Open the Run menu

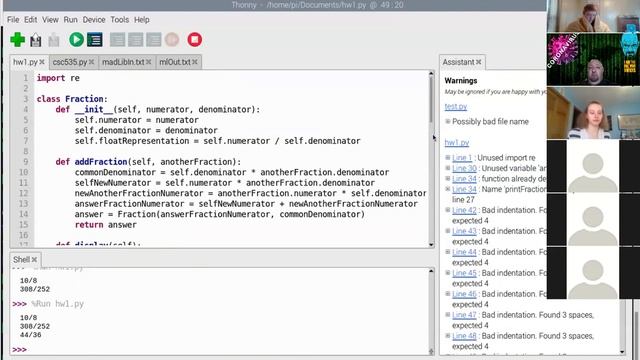(70, 20)
